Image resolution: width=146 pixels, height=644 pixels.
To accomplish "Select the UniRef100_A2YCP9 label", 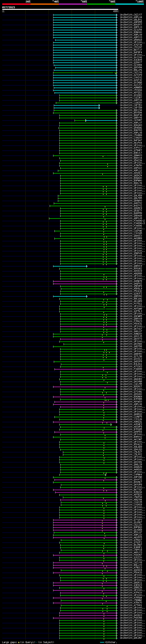I will pos(131,75).
